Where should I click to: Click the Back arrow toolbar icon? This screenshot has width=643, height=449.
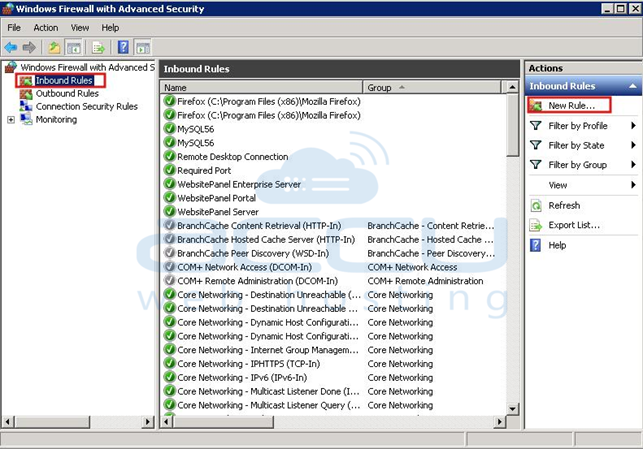coord(11,48)
